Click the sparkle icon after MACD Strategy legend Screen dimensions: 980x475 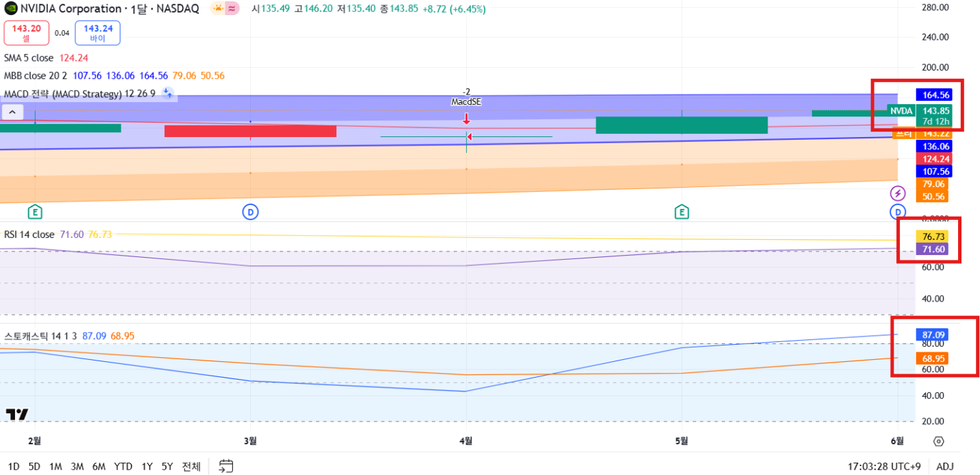pos(167,93)
